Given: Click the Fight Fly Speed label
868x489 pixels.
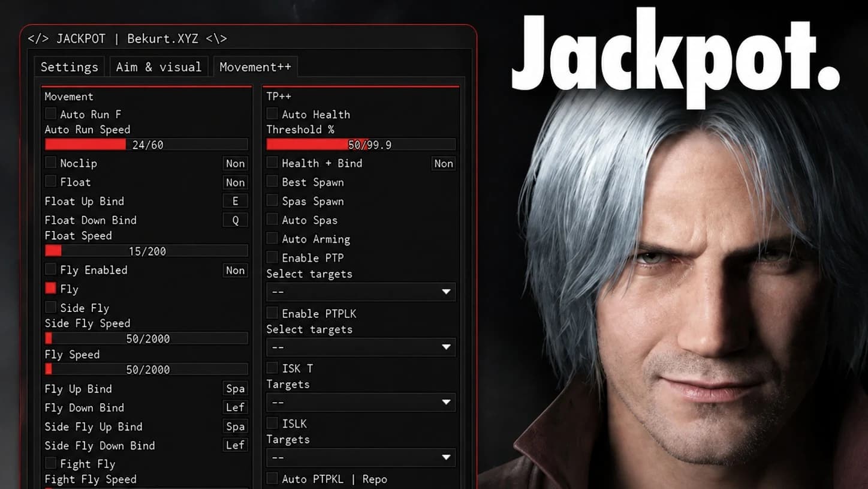Looking at the screenshot, I should [91, 479].
